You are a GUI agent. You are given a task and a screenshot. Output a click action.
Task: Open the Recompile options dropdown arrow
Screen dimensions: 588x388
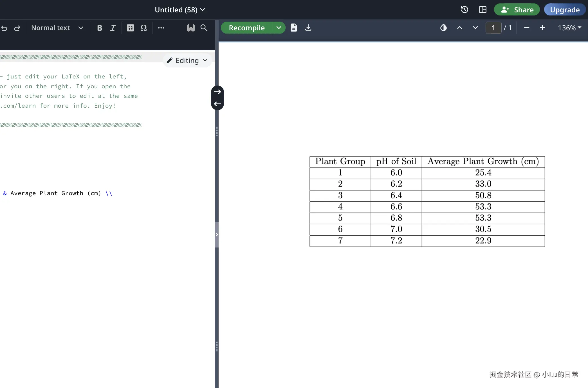pos(279,28)
